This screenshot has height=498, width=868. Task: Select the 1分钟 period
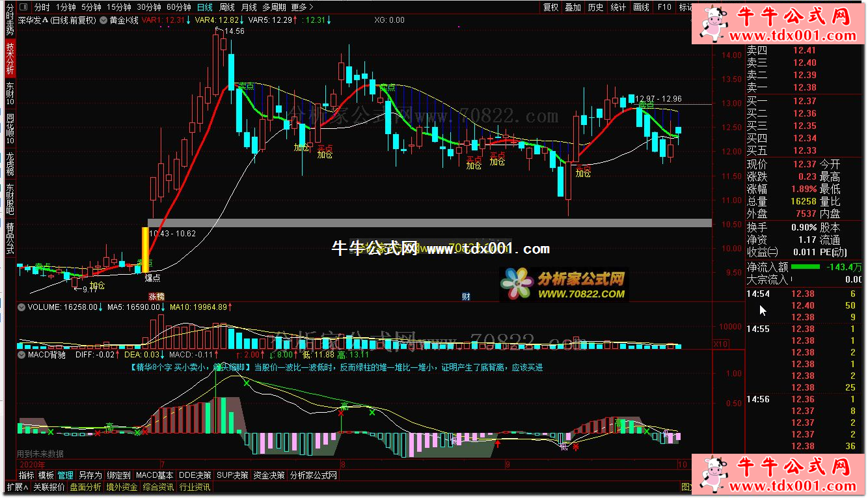click(66, 7)
